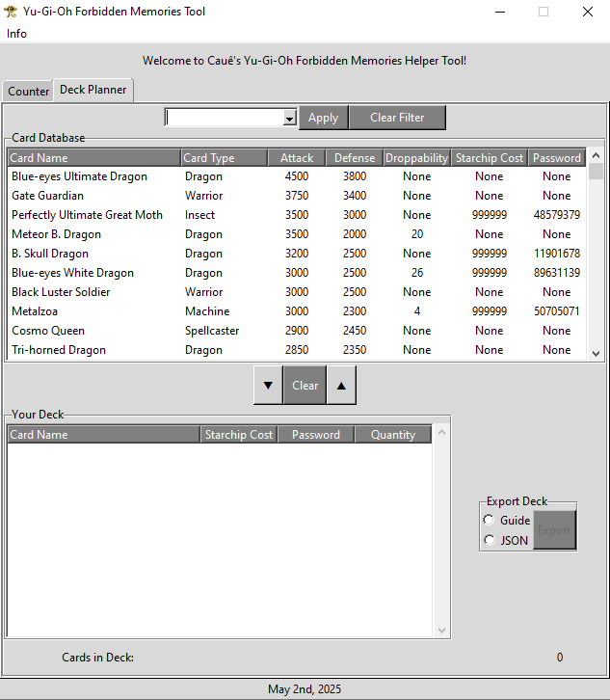This screenshot has height=700, width=610.
Task: Select the Guide export radio button
Action: (x=490, y=520)
